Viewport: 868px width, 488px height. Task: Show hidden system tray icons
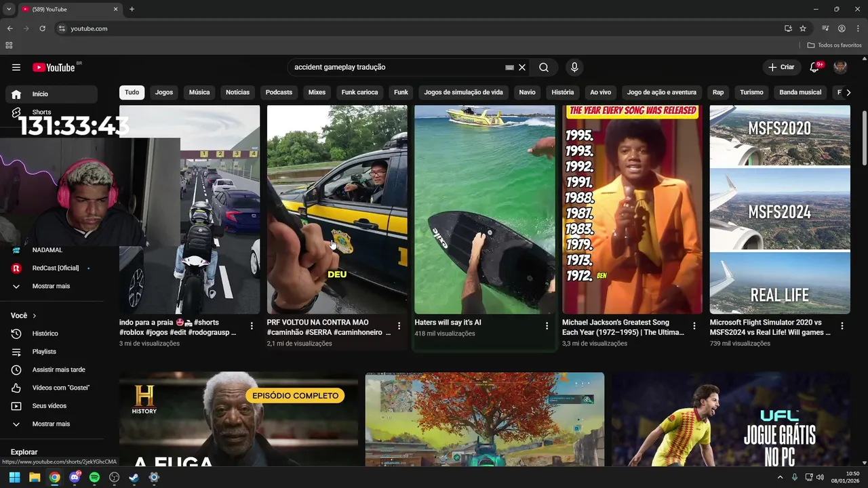(780, 477)
